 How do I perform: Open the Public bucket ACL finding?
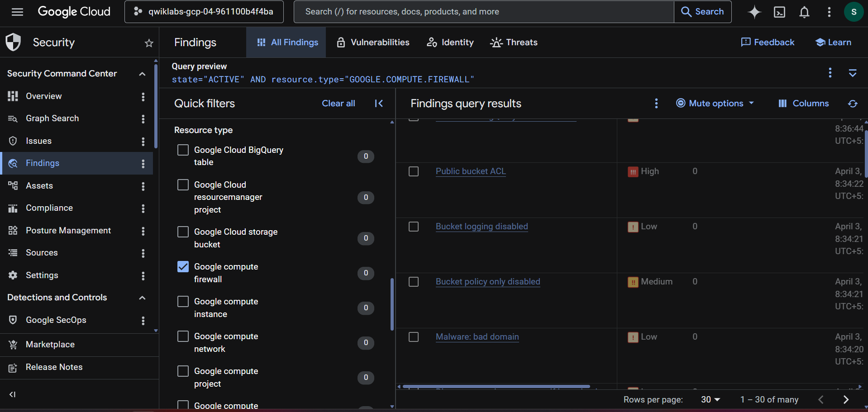pos(471,171)
